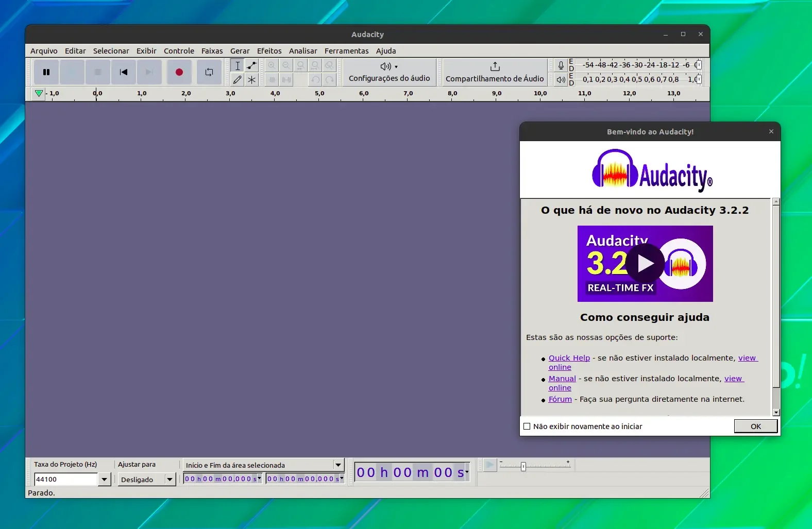The height and width of the screenshot is (529, 812).
Task: Open the Selecionar menu
Action: pyautogui.click(x=111, y=51)
